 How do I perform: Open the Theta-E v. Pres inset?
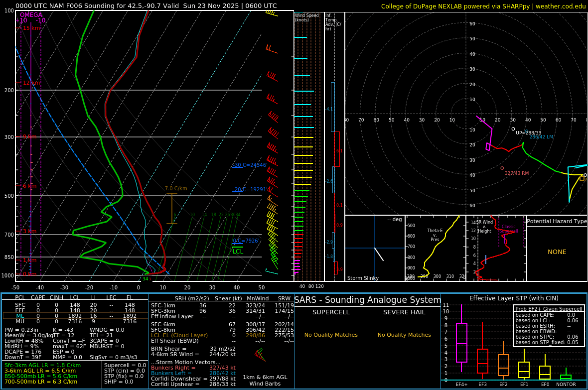click(436, 248)
